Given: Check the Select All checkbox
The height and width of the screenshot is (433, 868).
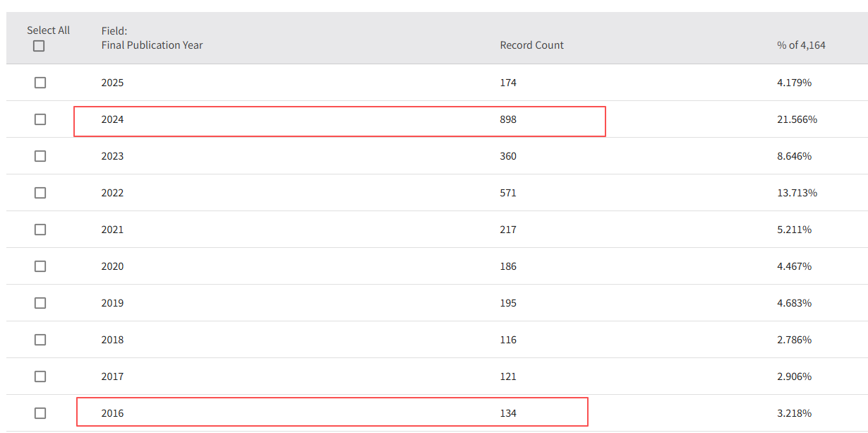Looking at the screenshot, I should click(39, 46).
